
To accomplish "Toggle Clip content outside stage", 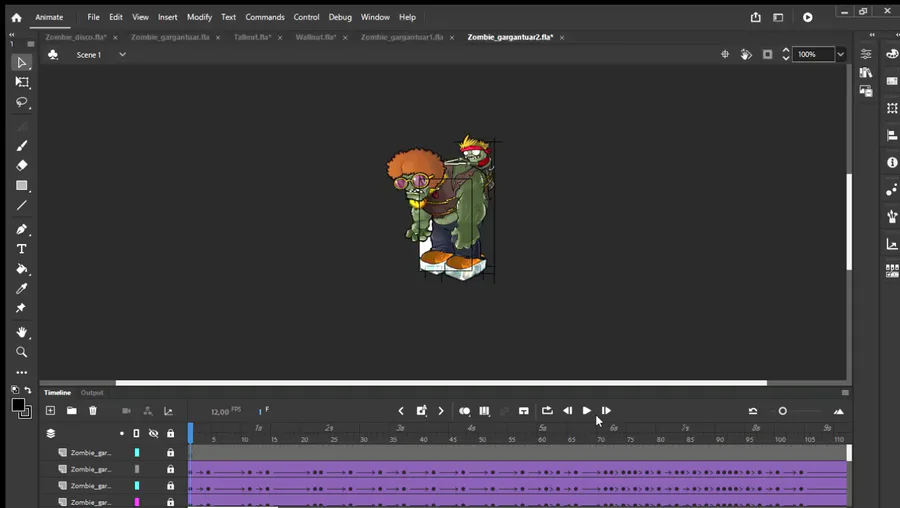I will click(767, 54).
